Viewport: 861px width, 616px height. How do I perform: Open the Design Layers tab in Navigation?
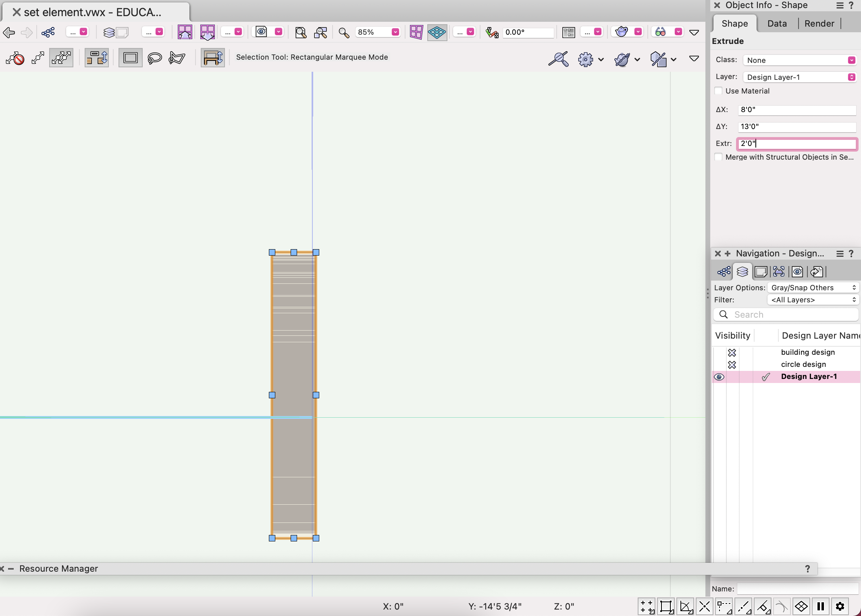742,272
